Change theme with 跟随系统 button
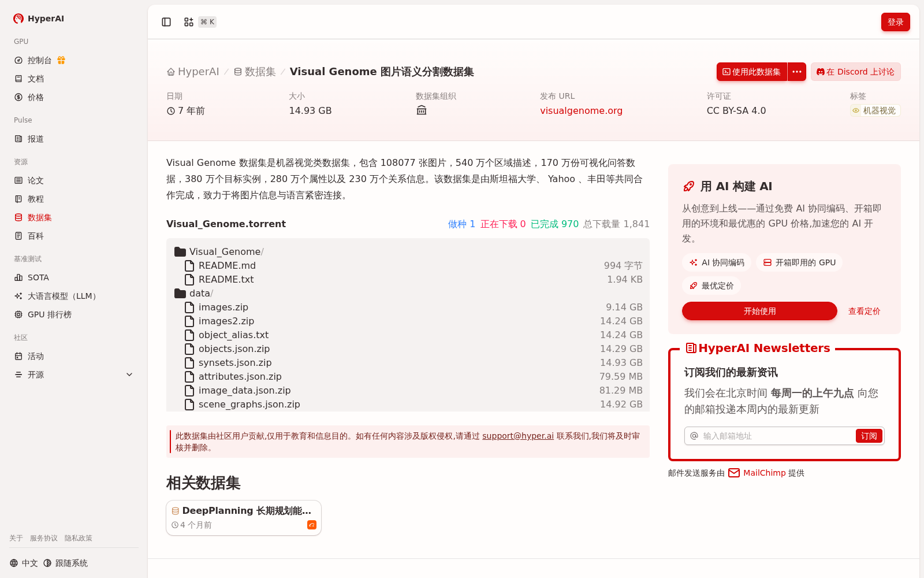 pyautogui.click(x=65, y=563)
